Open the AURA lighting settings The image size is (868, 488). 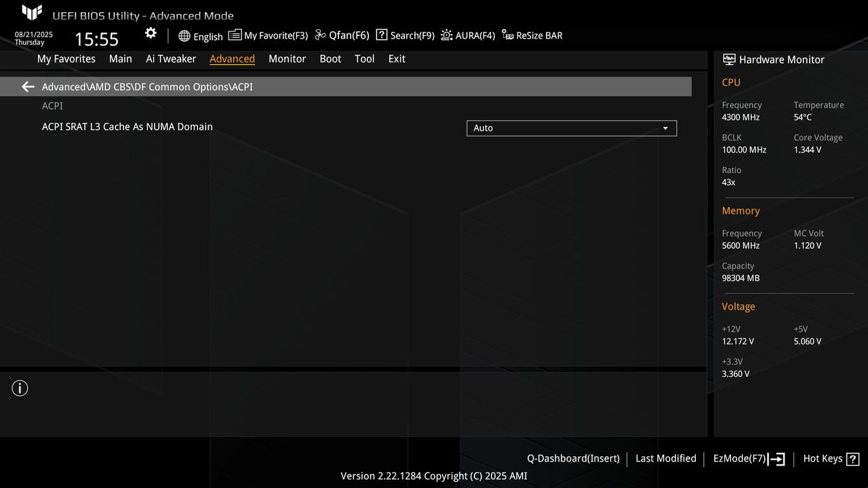point(467,35)
